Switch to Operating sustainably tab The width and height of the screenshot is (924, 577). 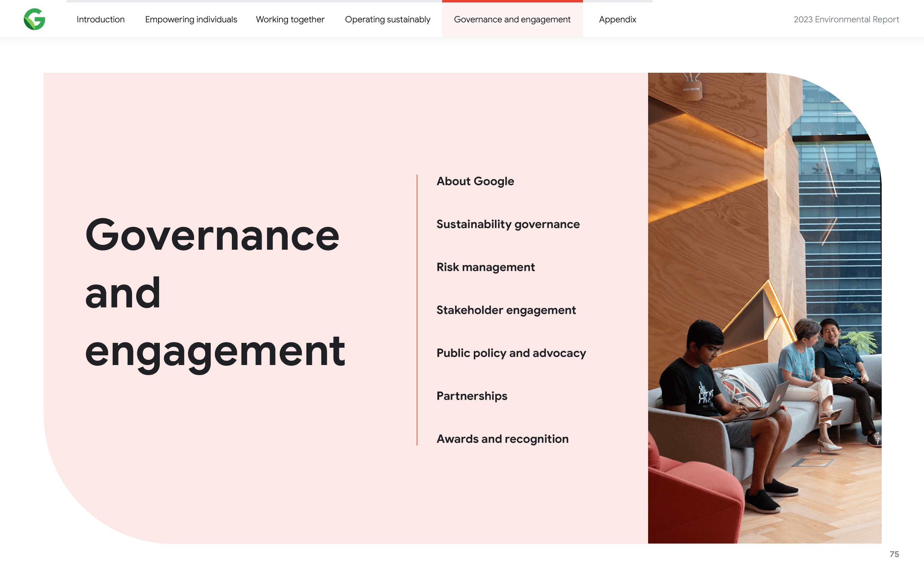[387, 19]
